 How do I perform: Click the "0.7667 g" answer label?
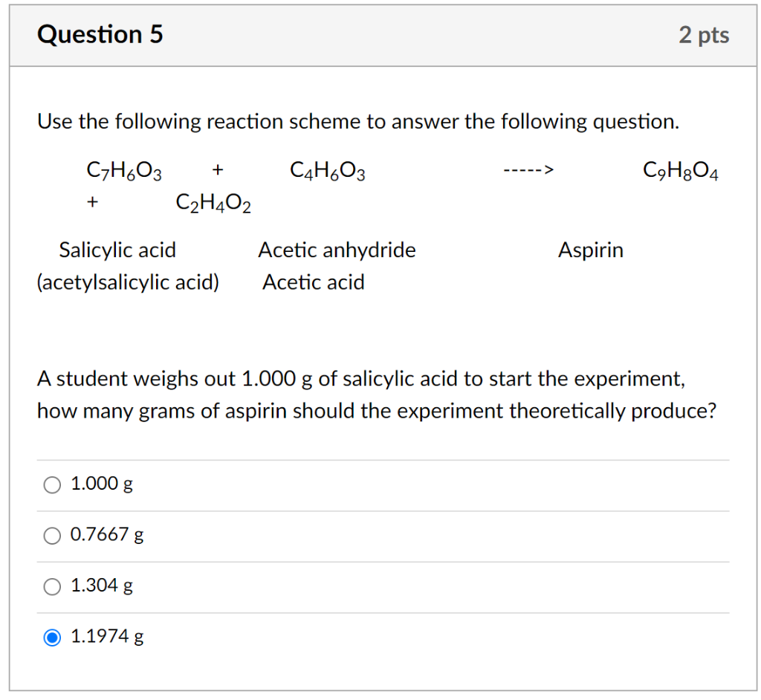coord(107,535)
